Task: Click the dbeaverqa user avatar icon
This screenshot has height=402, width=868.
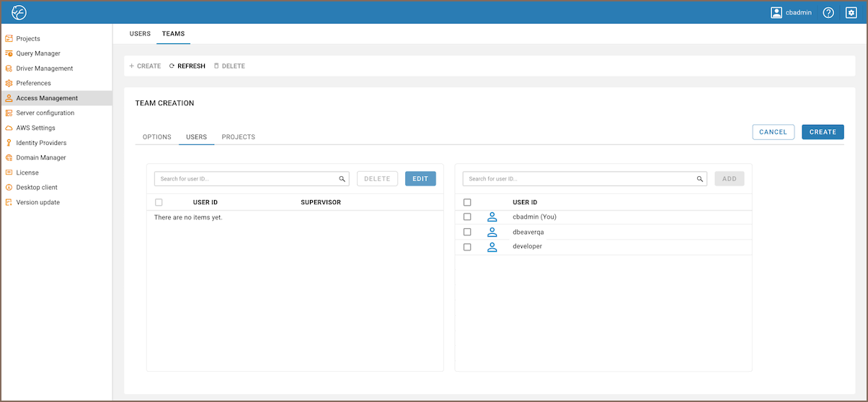Action: pos(492,232)
